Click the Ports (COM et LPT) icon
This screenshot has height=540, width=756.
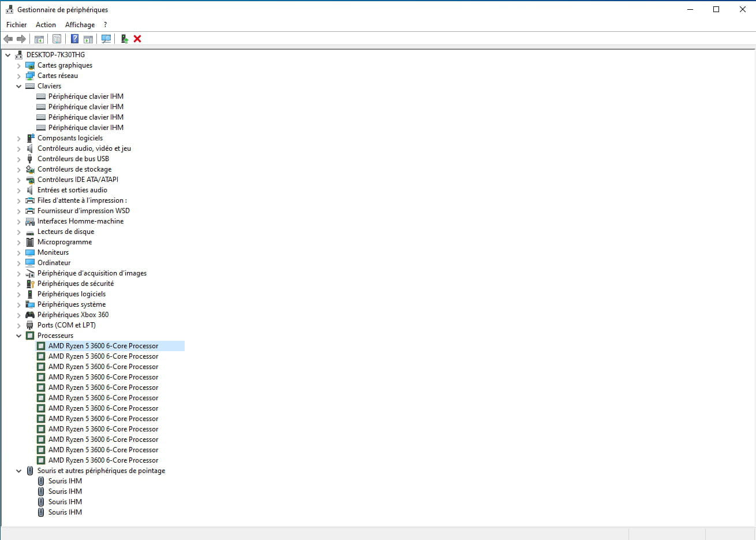point(30,325)
